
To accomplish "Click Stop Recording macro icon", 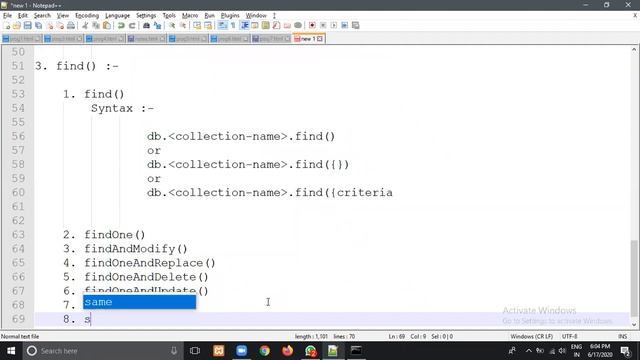I will point(323,25).
